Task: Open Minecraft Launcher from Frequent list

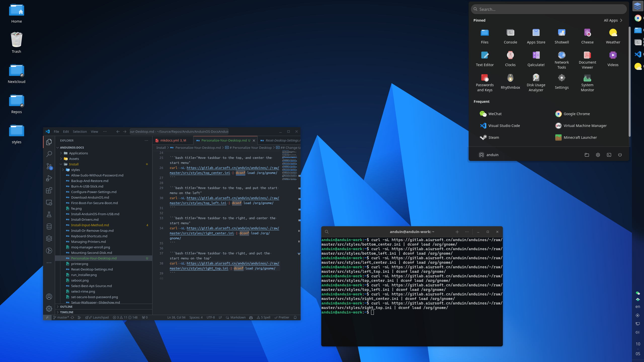Action: click(576, 138)
